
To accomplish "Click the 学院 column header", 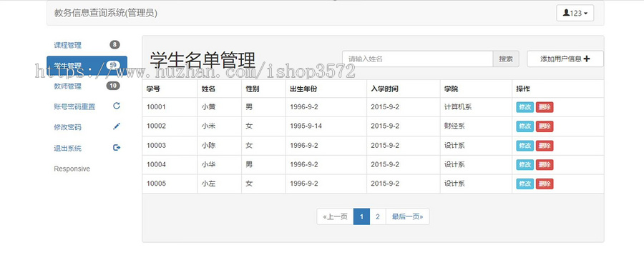I will pyautogui.click(x=451, y=89).
